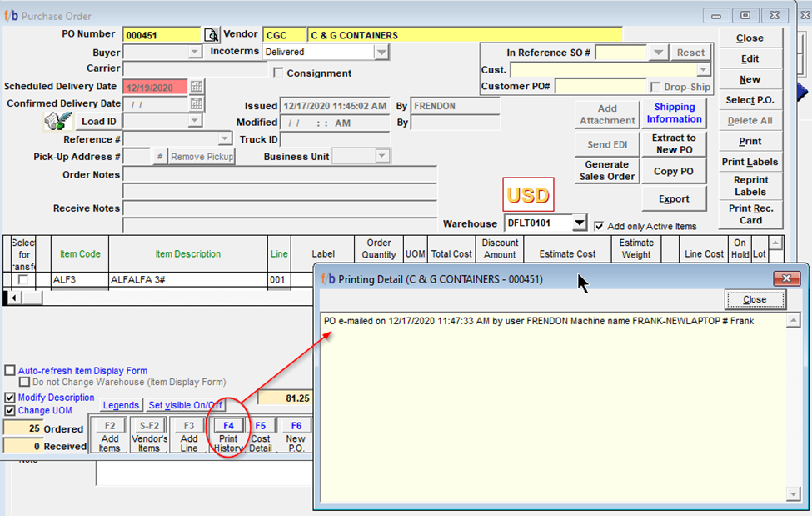Open the Warehouse dropdown list
The height and width of the screenshot is (516, 812).
(579, 223)
